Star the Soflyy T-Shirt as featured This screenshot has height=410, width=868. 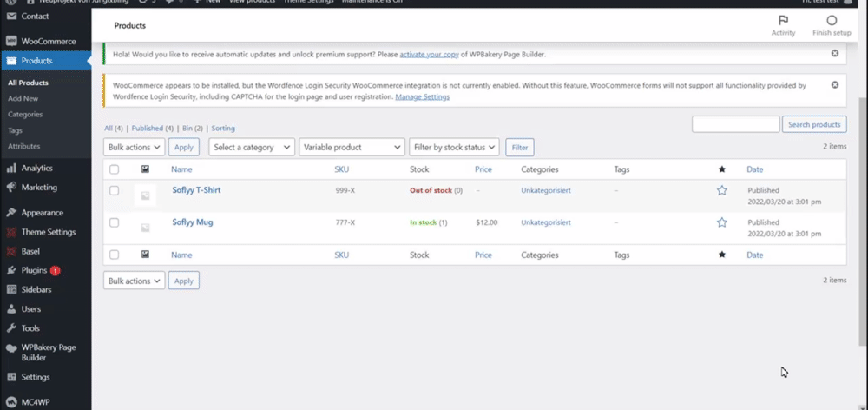tap(722, 190)
